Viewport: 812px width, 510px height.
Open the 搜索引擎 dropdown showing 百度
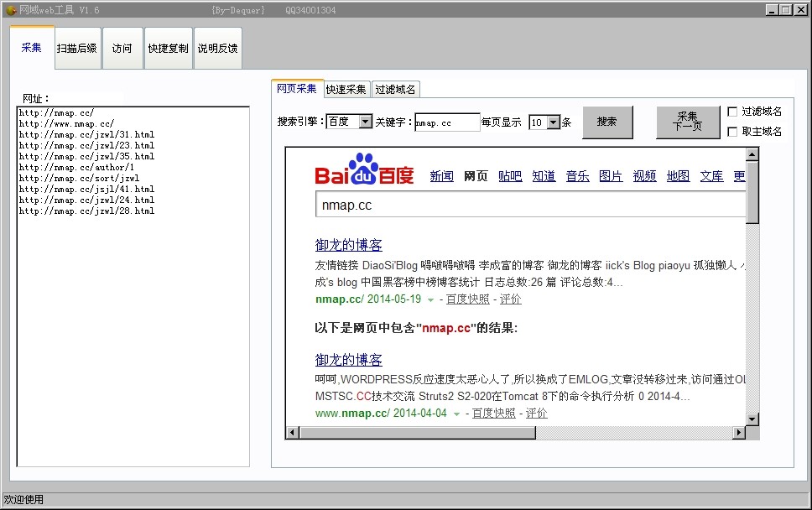tap(366, 122)
